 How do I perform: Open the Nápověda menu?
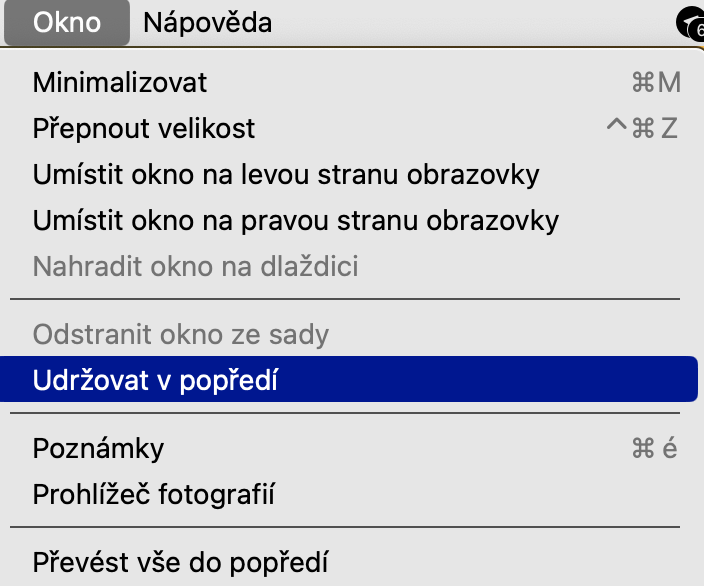207,22
